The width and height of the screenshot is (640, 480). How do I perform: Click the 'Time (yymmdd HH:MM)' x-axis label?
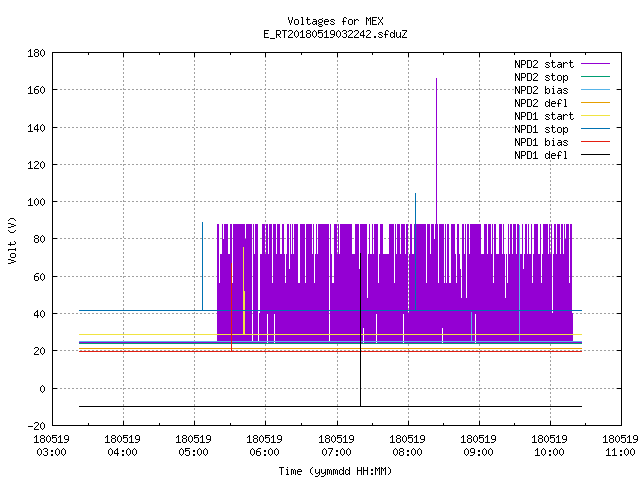pos(335,471)
